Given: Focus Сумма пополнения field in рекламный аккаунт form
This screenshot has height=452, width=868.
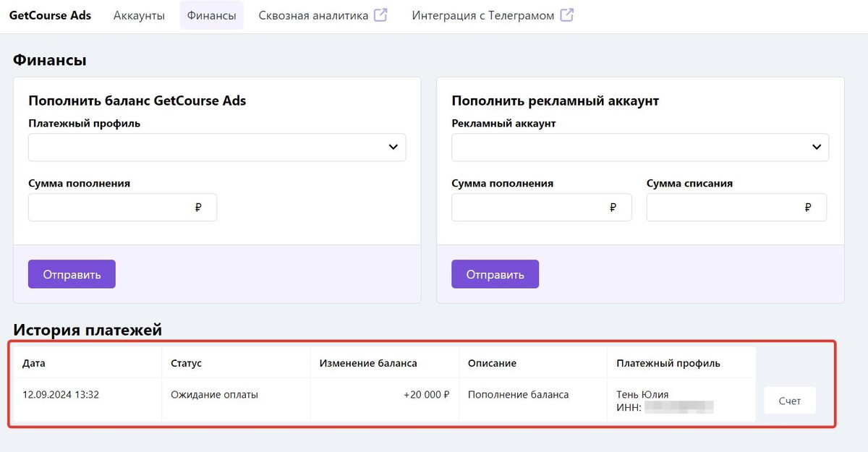Looking at the screenshot, I should click(541, 207).
